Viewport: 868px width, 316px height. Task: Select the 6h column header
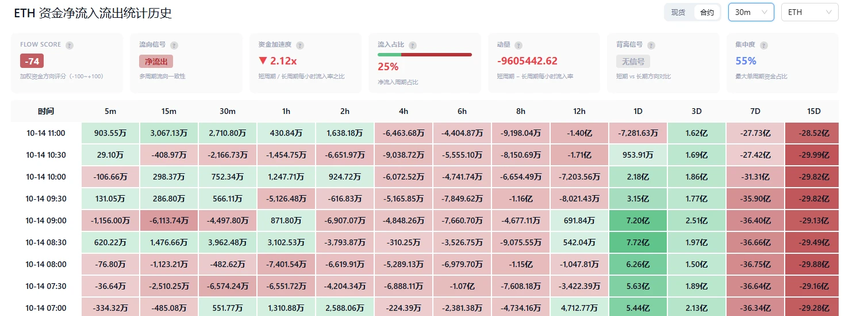[462, 111]
